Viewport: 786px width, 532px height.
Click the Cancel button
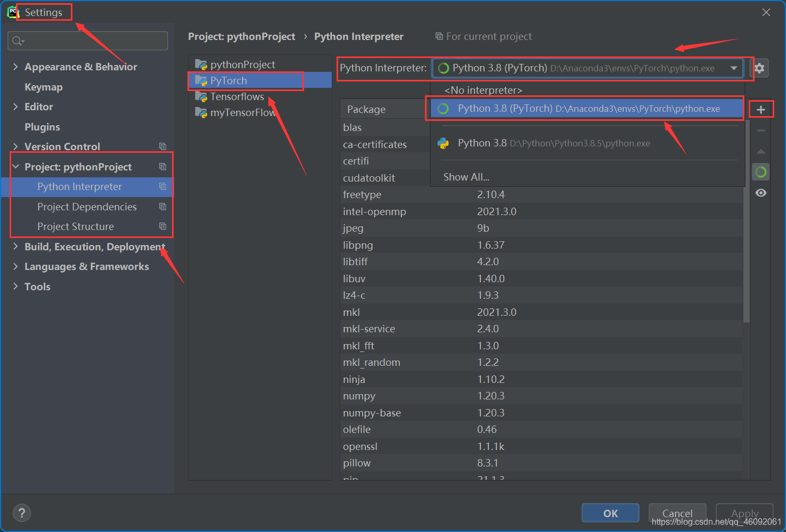point(677,513)
